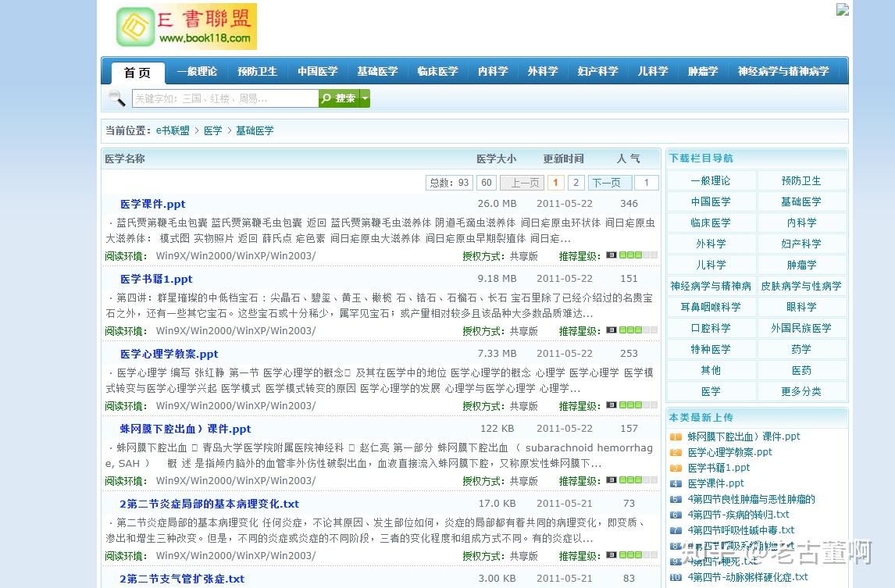The height and width of the screenshot is (588, 895).
Task: Open sidebar category 药学
Action: 801,349
